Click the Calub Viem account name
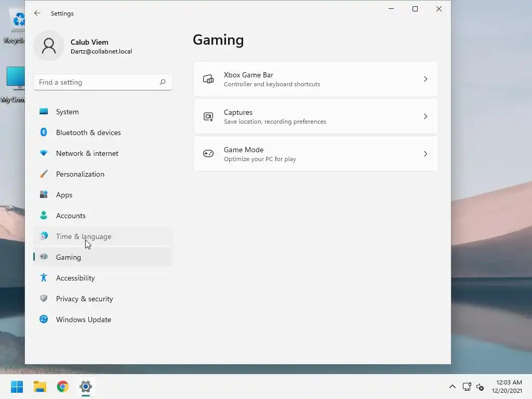The width and height of the screenshot is (532, 399). [x=89, y=42]
